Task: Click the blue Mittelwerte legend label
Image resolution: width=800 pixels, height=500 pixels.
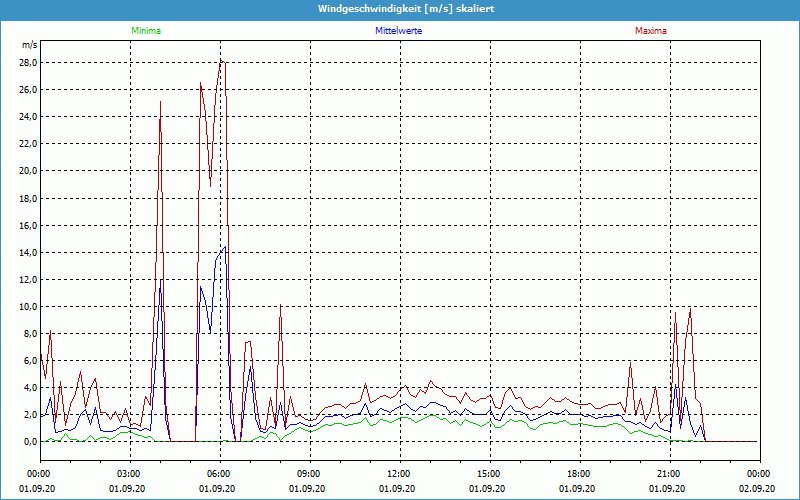Action: [398, 31]
